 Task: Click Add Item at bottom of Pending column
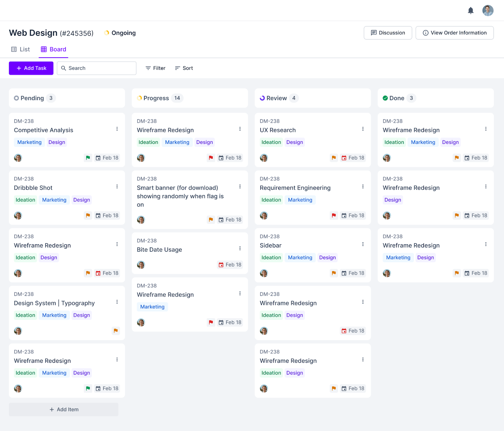pyautogui.click(x=63, y=409)
